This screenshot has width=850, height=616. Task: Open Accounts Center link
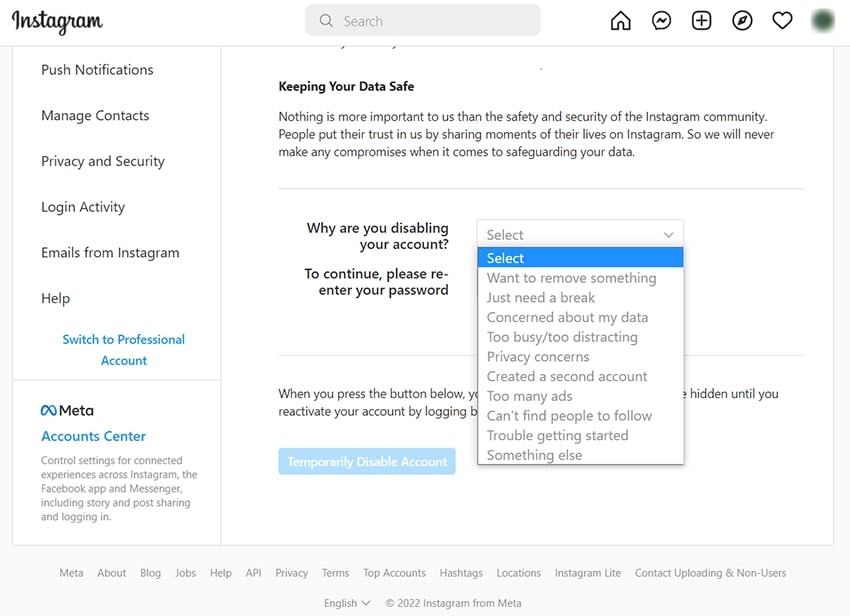click(93, 436)
